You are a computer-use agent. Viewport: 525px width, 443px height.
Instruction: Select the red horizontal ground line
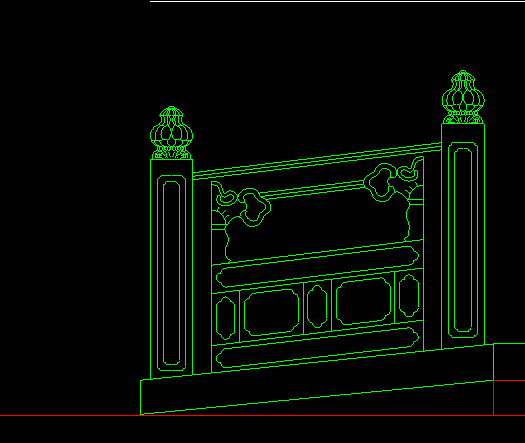coord(262,416)
